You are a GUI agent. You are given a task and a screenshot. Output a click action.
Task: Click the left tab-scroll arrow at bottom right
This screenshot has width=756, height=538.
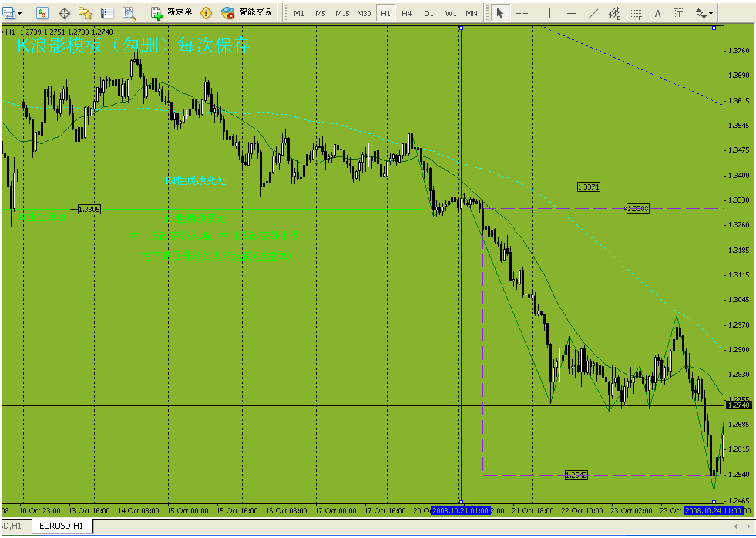pyautogui.click(x=736, y=526)
